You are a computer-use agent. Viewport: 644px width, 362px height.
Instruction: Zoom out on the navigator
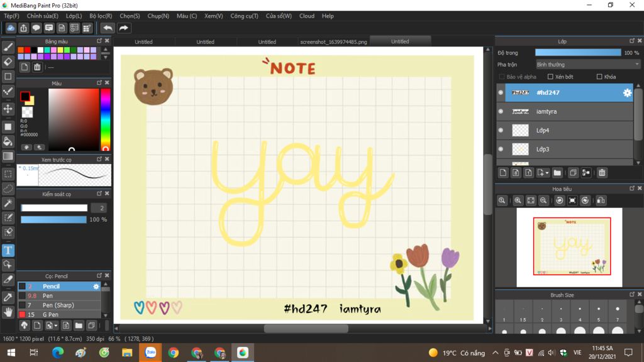(x=543, y=200)
